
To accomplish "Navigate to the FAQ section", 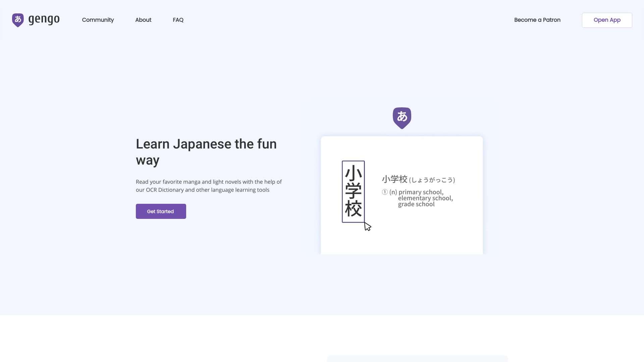I will [x=178, y=20].
